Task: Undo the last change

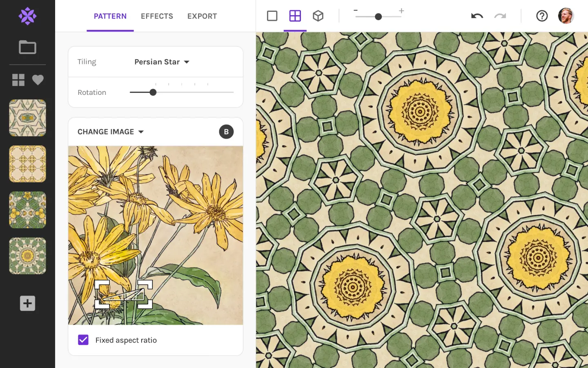Action: tap(477, 16)
